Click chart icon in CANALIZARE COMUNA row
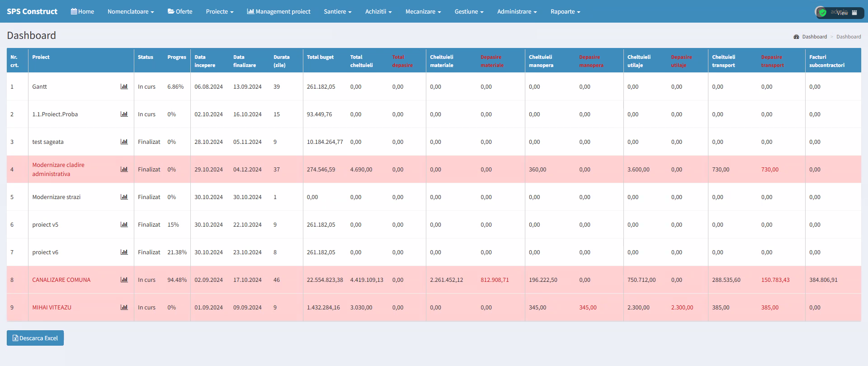Viewport: 868px width, 366px height. (x=124, y=280)
